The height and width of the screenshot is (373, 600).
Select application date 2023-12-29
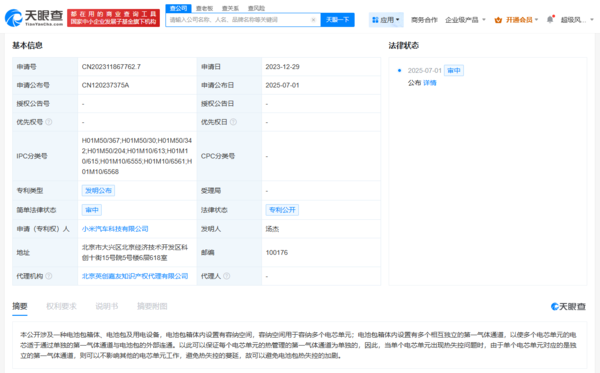pyautogui.click(x=282, y=67)
